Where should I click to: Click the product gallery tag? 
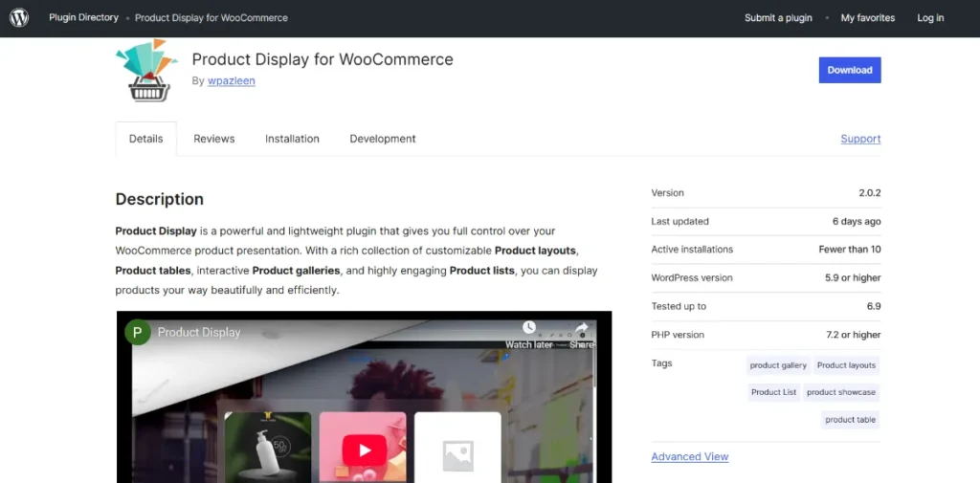[x=778, y=365]
